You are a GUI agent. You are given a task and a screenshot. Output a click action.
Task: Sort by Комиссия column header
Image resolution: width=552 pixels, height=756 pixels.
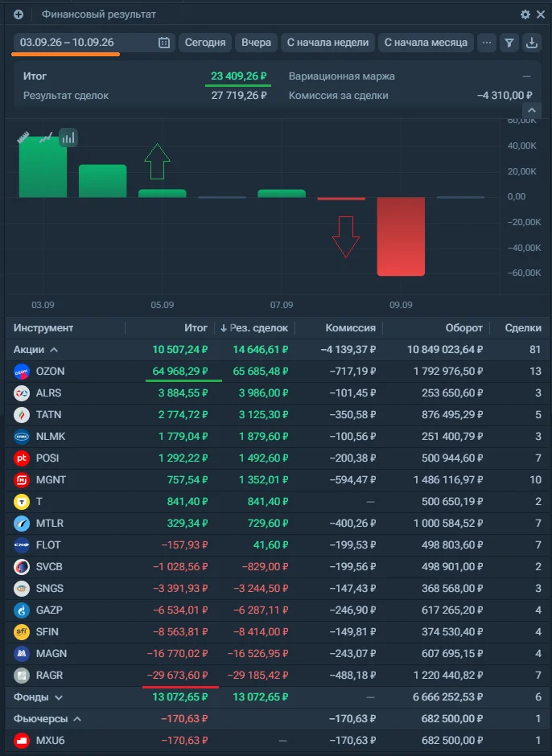click(350, 328)
